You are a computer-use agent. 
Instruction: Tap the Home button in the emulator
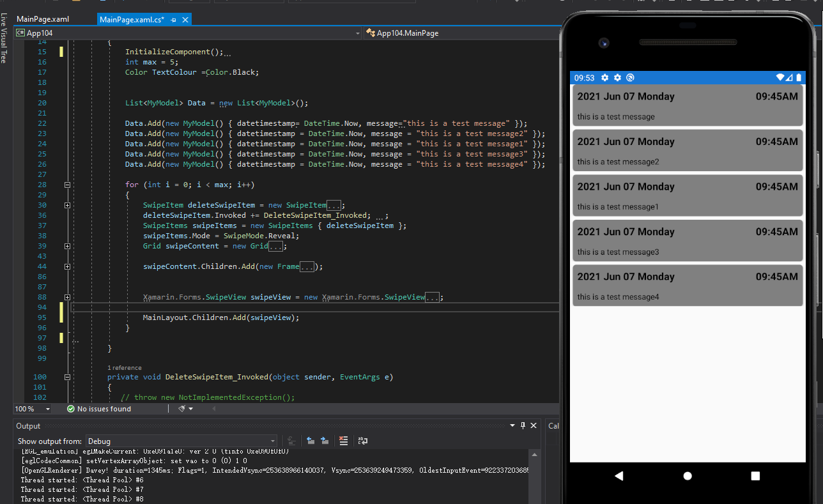click(687, 475)
